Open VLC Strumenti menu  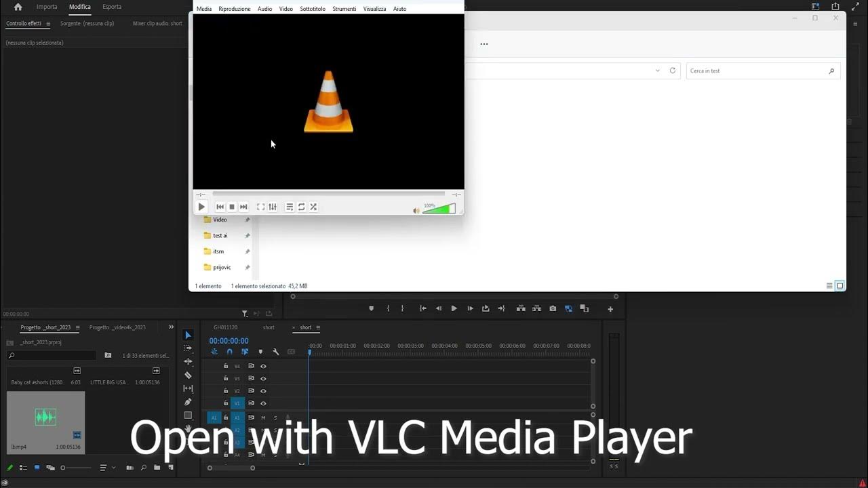344,9
